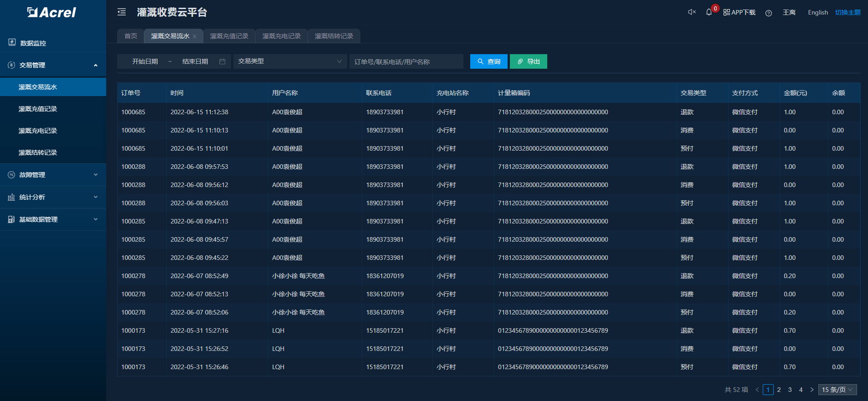This screenshot has height=401, width=868.
Task: Collapse sidebar with the hamburger menu icon
Action: 122,12
